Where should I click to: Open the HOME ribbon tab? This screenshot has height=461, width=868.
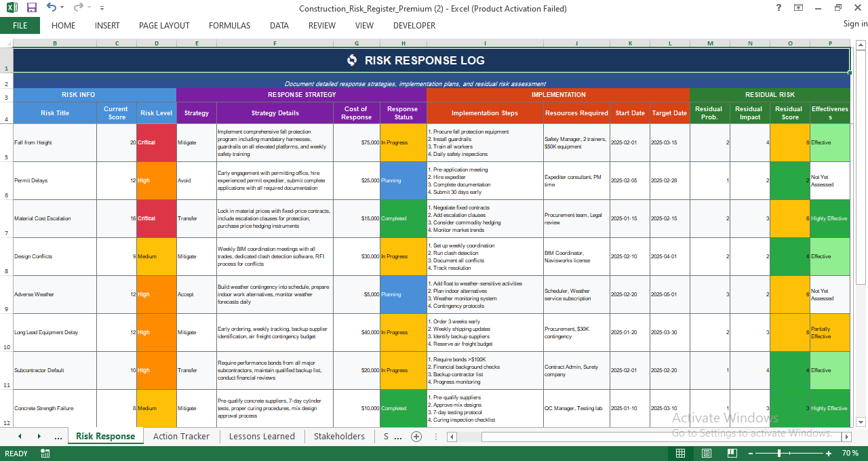coord(64,26)
